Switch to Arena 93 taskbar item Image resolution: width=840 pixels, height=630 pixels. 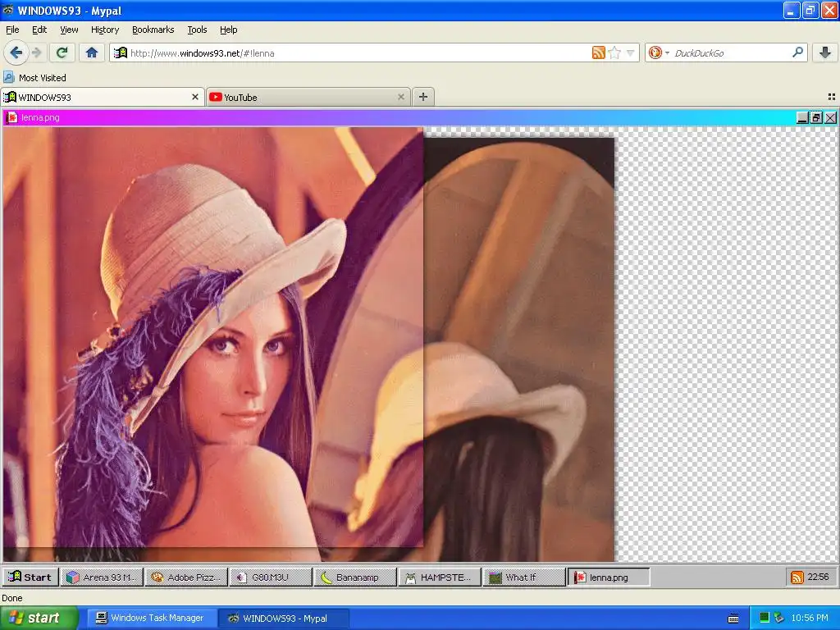[x=102, y=577]
